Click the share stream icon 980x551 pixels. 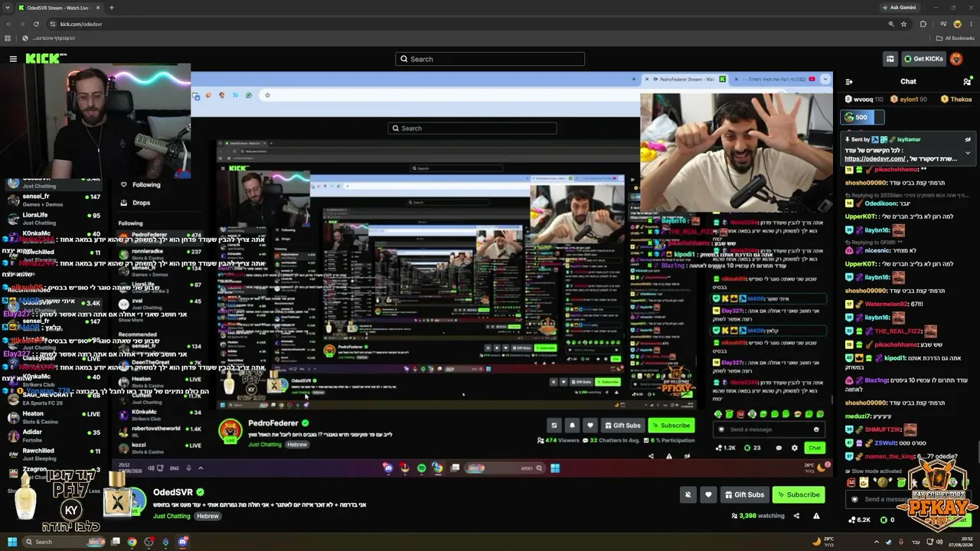click(x=796, y=516)
